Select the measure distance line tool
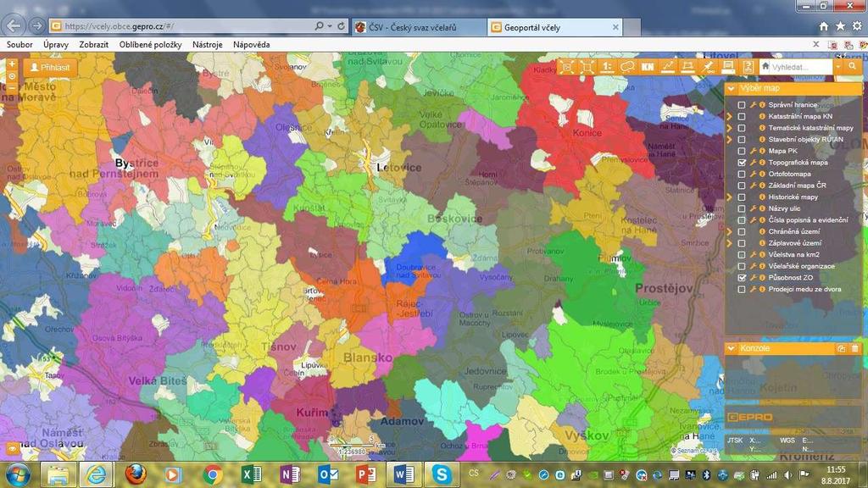Image resolution: width=868 pixels, height=488 pixels. pos(668,67)
